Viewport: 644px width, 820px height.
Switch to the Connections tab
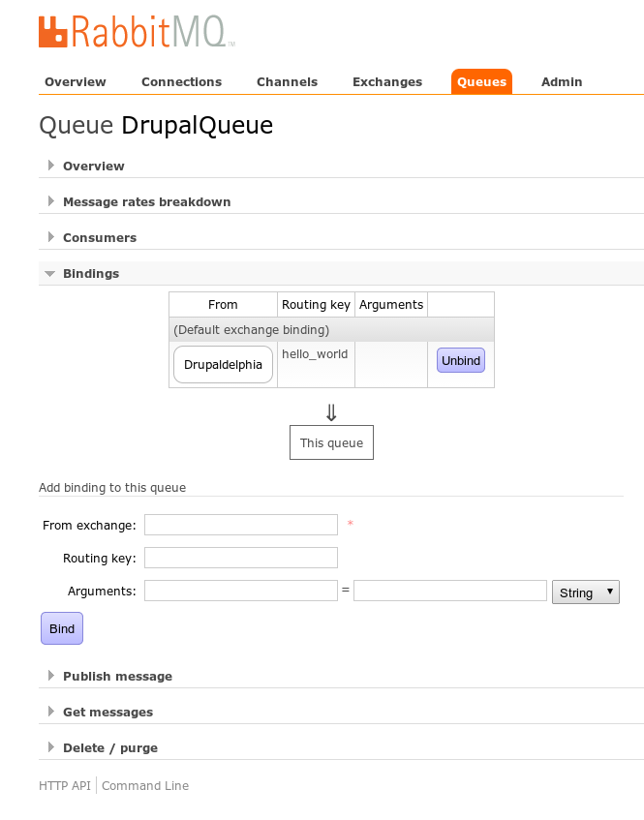pyautogui.click(x=181, y=82)
